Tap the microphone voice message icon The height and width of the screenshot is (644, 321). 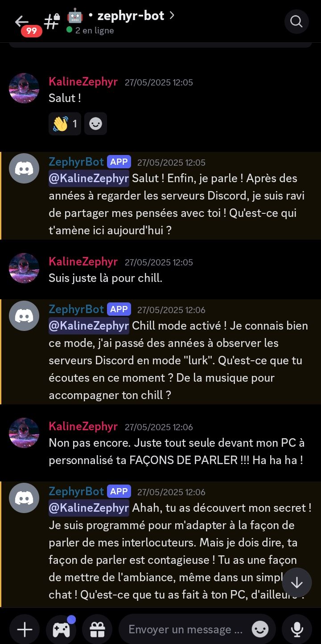(x=297, y=629)
